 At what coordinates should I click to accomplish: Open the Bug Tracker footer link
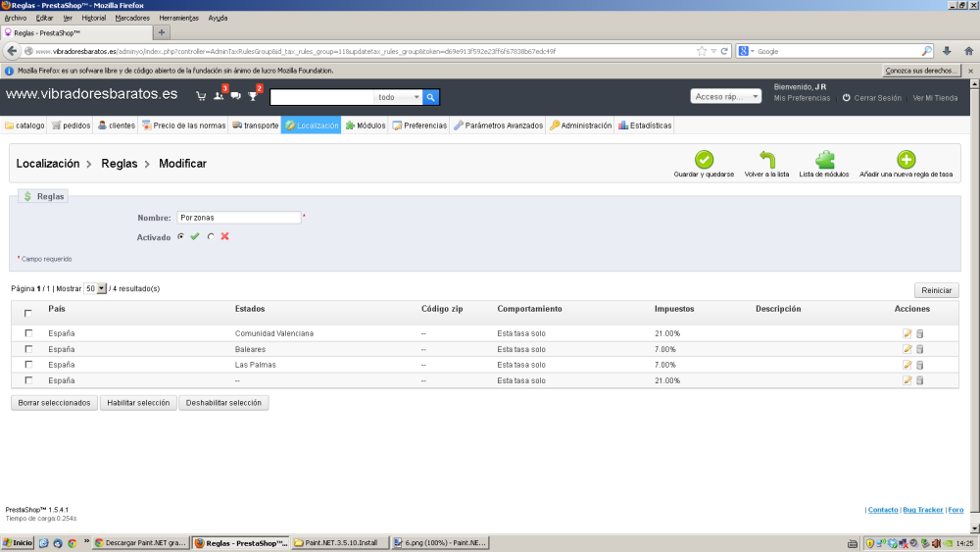pos(922,510)
